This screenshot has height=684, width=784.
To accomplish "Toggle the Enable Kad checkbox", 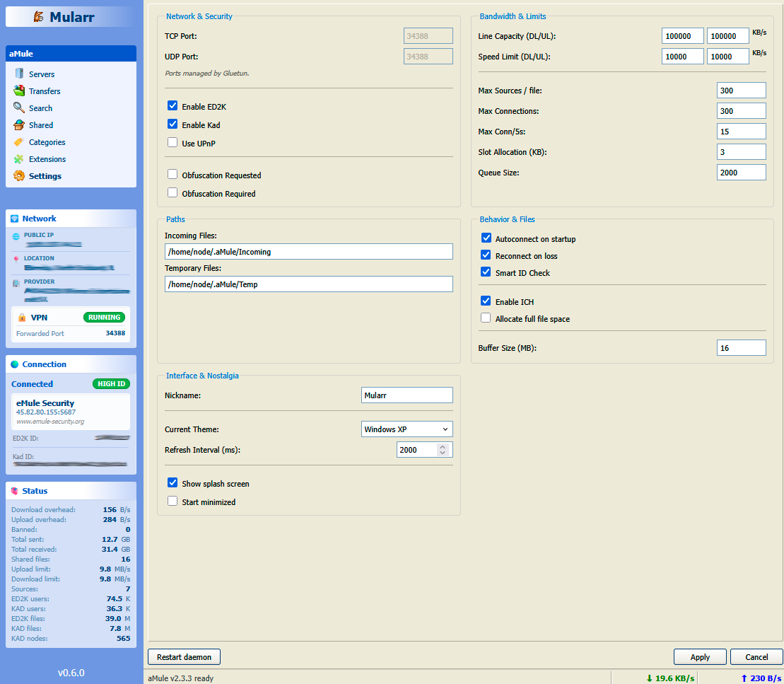I will 172,124.
